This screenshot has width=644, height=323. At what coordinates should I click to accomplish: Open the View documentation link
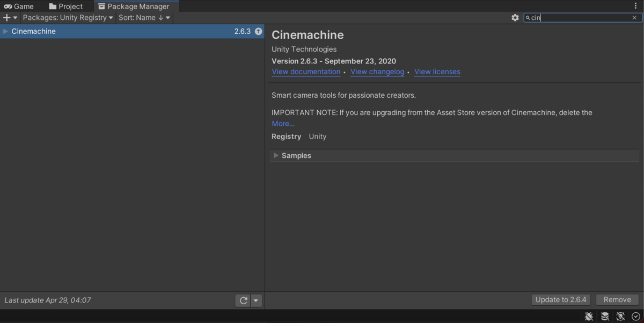click(x=306, y=71)
